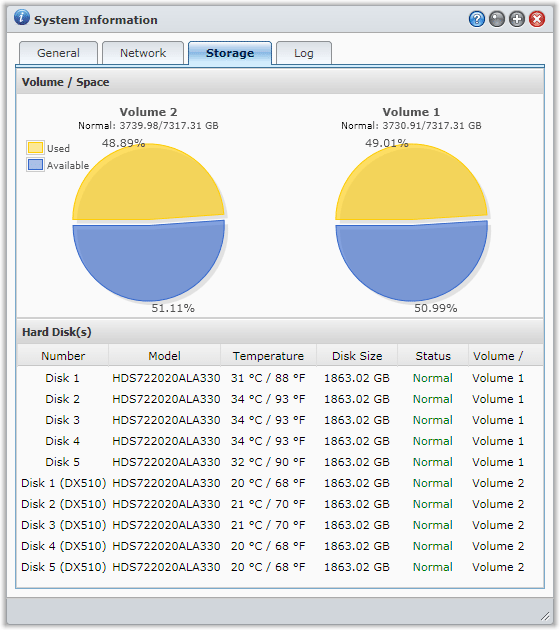Click the red close X icon
The height and width of the screenshot is (630, 560).
click(537, 19)
